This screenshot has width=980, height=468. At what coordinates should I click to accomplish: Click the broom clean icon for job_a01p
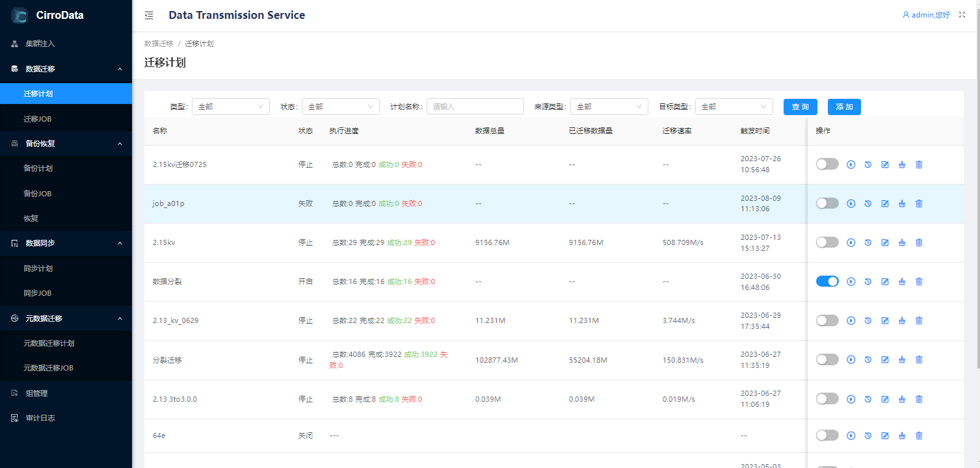[902, 203]
